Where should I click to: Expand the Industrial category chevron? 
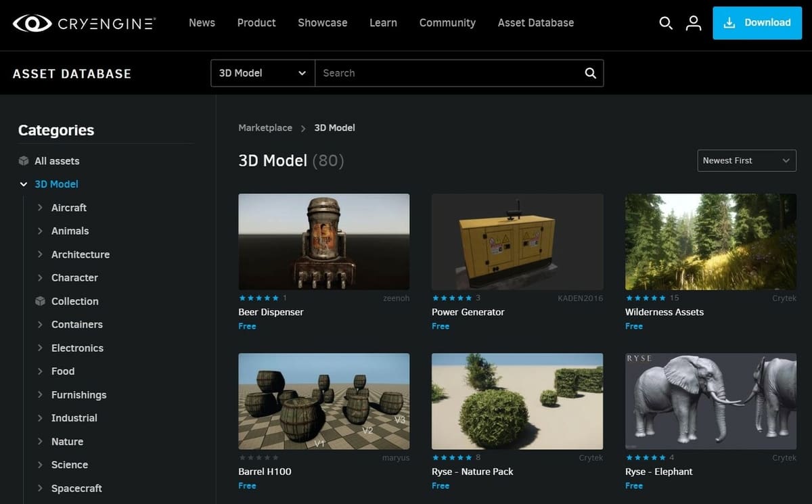[40, 418]
